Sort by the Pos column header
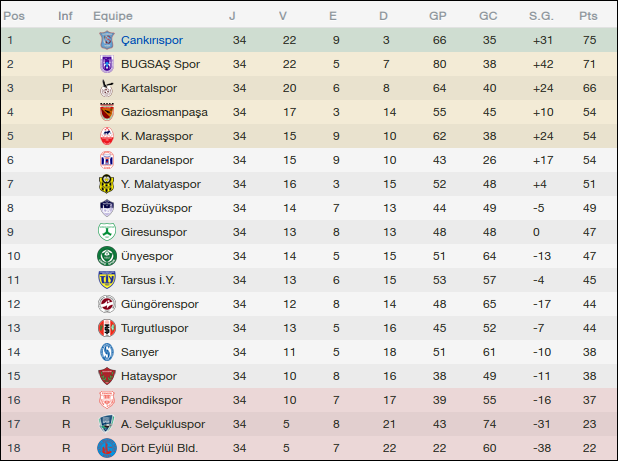 pos(16,16)
